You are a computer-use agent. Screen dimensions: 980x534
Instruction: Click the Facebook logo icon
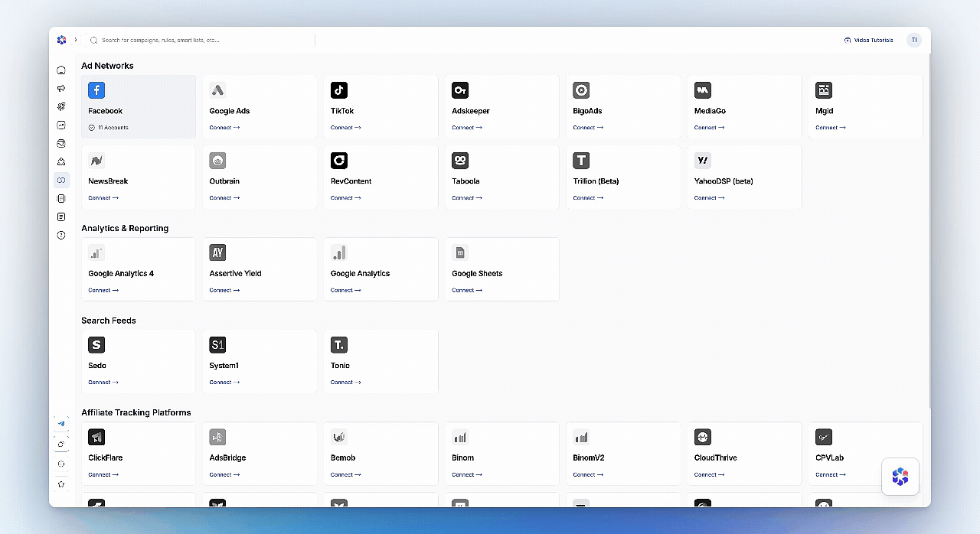[x=96, y=90]
